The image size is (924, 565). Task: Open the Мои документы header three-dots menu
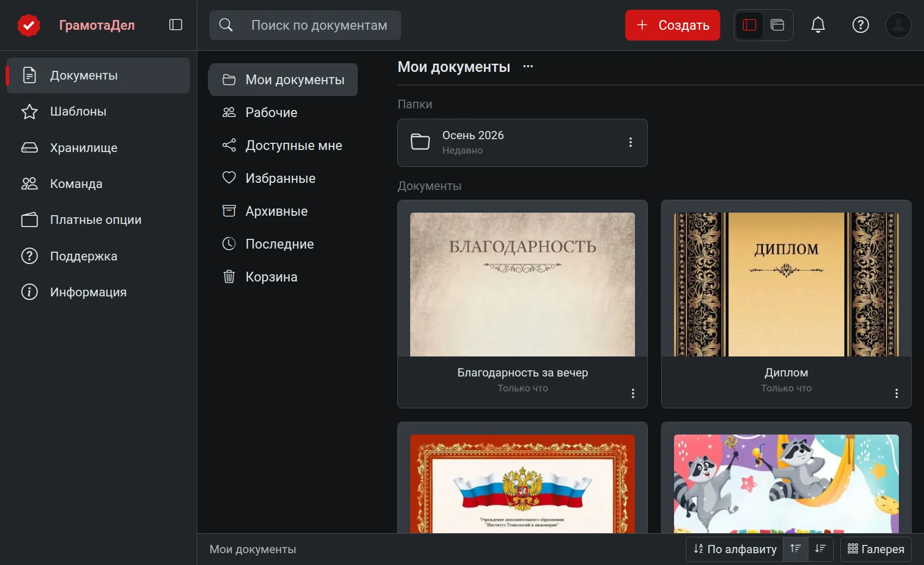[x=528, y=66]
